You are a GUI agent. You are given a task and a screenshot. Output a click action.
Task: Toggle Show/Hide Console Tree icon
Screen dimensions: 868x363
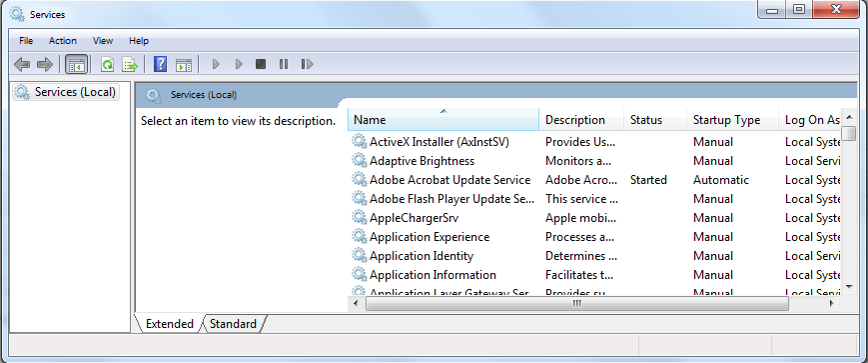tap(76, 64)
